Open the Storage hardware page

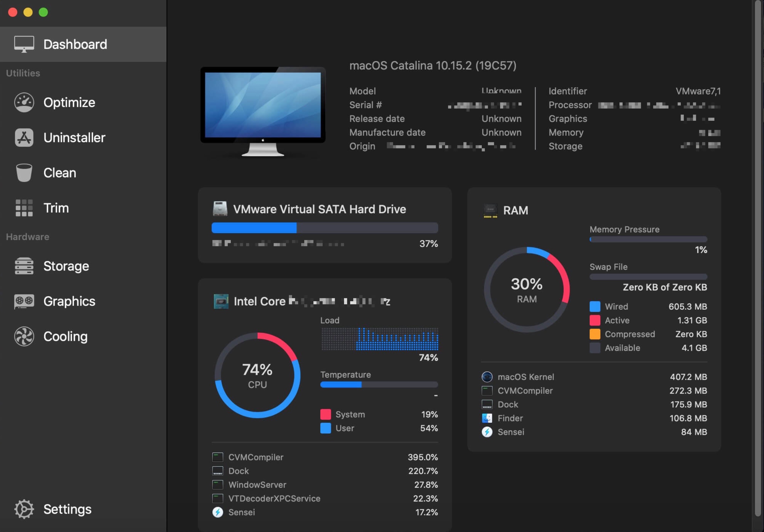[66, 266]
